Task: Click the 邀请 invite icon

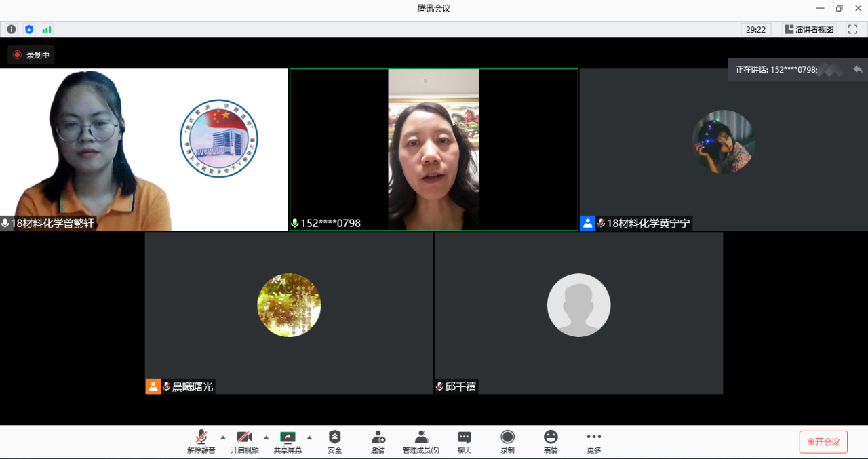Action: pos(378,441)
